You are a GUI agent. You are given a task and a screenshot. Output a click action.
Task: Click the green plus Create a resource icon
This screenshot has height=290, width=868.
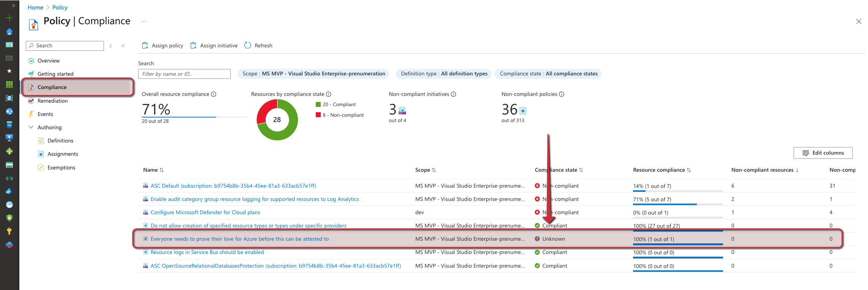9,18
